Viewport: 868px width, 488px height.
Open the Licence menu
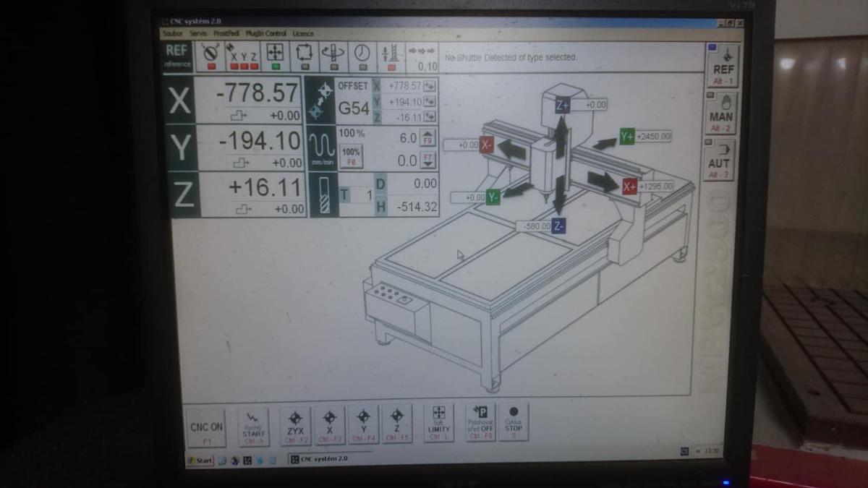pos(303,33)
